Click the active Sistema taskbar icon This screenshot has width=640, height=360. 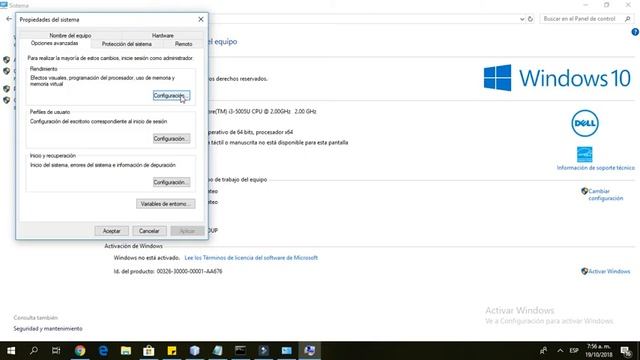pos(309,351)
